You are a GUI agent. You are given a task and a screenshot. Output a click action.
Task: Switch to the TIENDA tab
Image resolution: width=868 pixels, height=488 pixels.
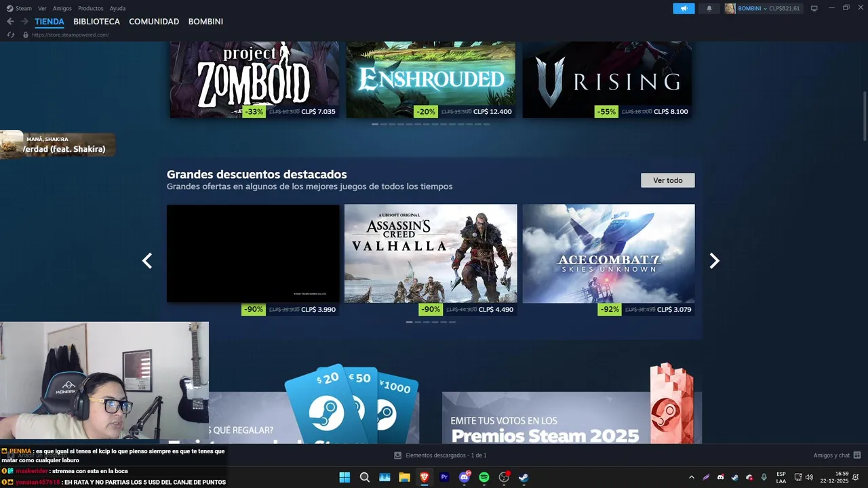point(50,22)
